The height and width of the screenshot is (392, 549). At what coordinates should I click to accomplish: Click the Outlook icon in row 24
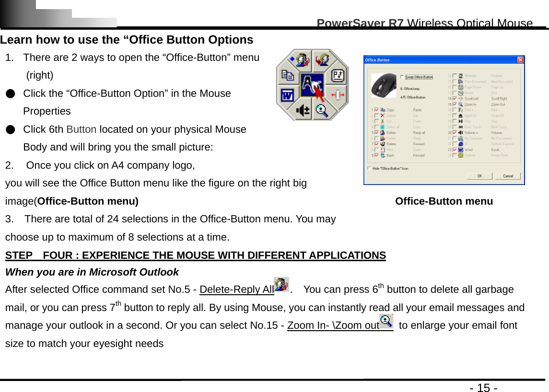(461, 155)
